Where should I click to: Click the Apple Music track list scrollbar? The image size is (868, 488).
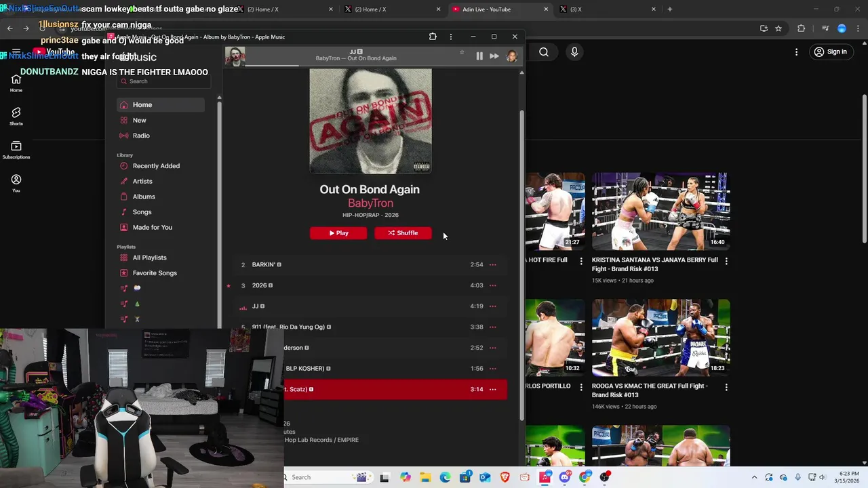(x=521, y=264)
